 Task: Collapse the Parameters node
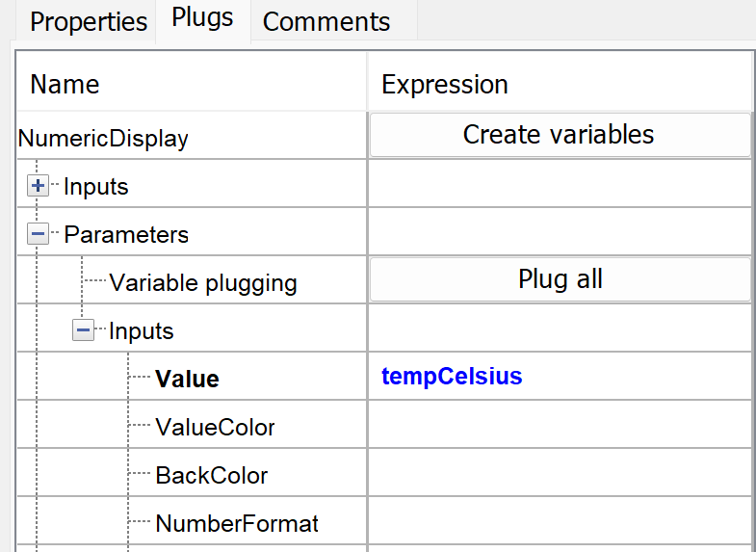[39, 235]
